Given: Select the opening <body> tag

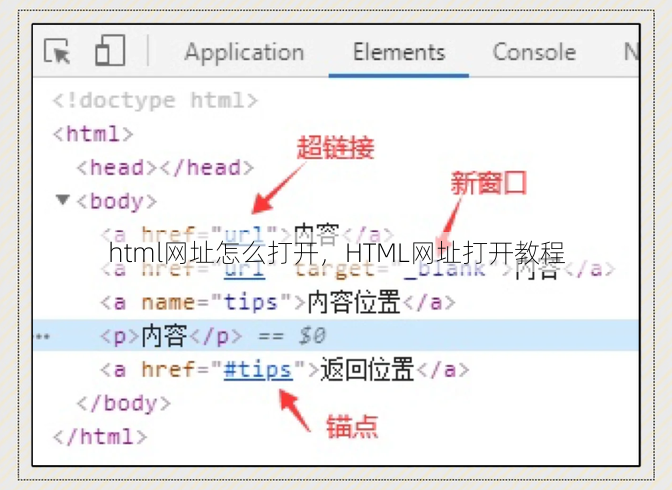Looking at the screenshot, I should (x=117, y=201).
